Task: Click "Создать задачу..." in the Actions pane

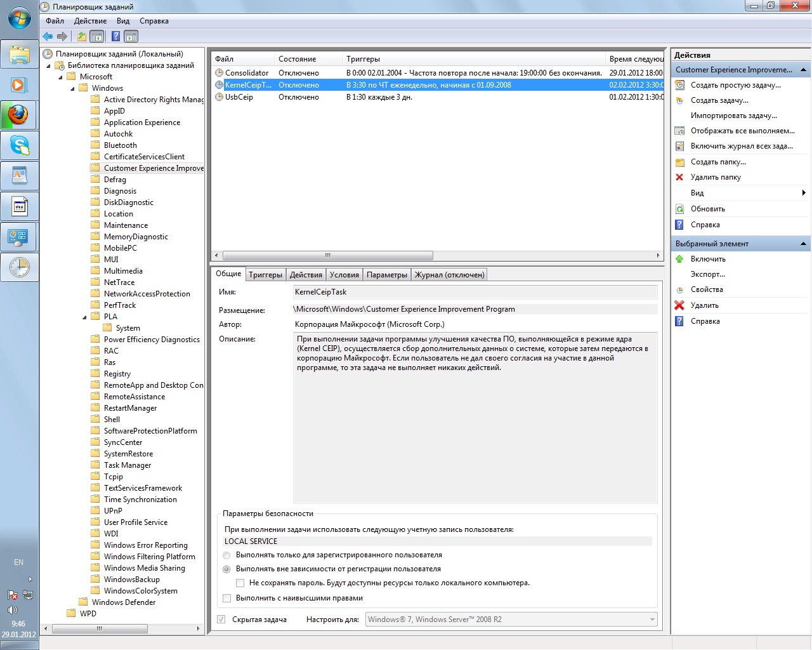Action: [719, 100]
